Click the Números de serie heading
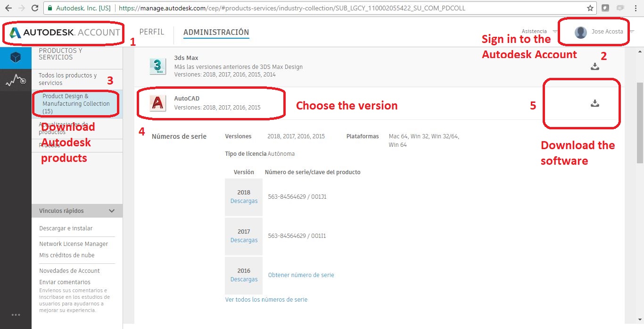The height and width of the screenshot is (329, 644). [179, 136]
